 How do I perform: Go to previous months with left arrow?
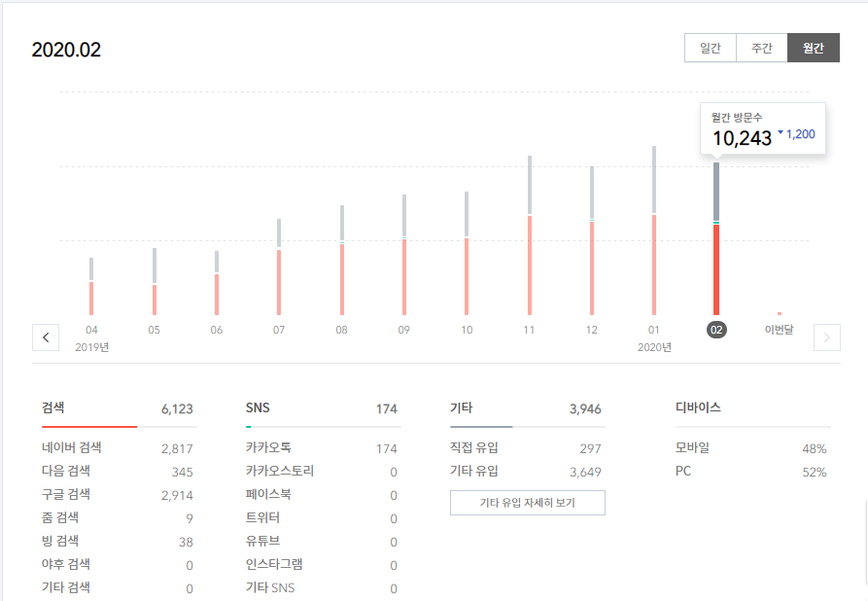(x=46, y=337)
